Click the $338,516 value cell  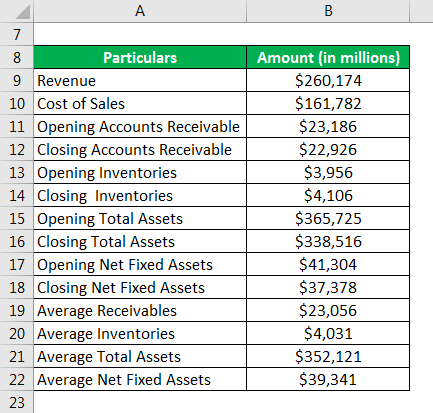328,241
